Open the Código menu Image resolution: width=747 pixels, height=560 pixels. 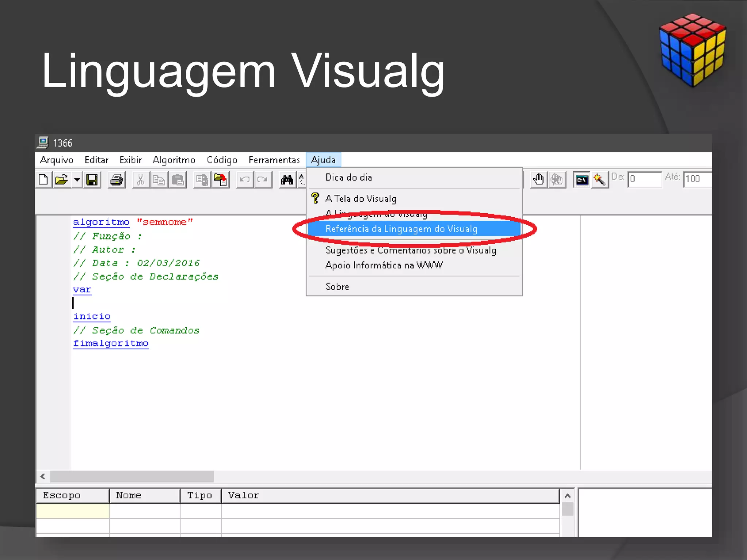[x=222, y=160]
